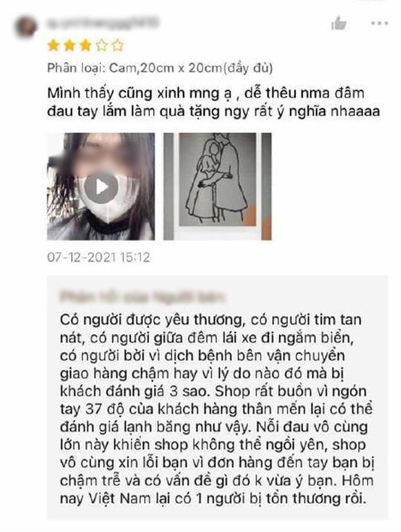
Task: Click the blurred seller response header
Action: point(142,296)
